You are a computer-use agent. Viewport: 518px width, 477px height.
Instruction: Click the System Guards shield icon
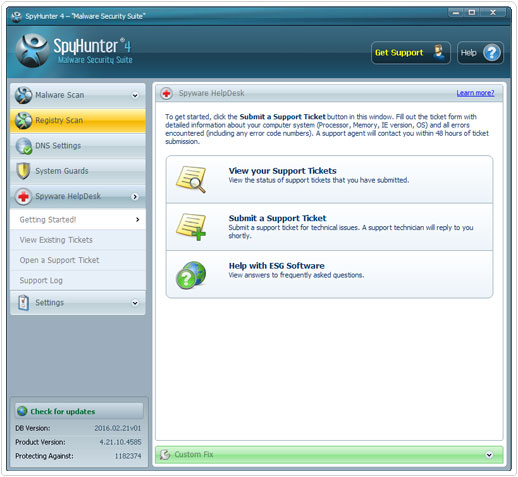tap(23, 171)
